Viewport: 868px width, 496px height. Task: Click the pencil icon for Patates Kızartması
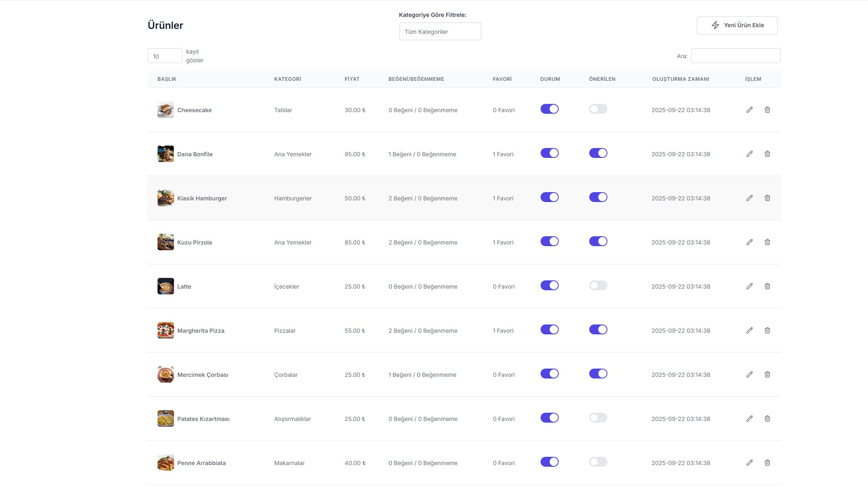(x=749, y=418)
